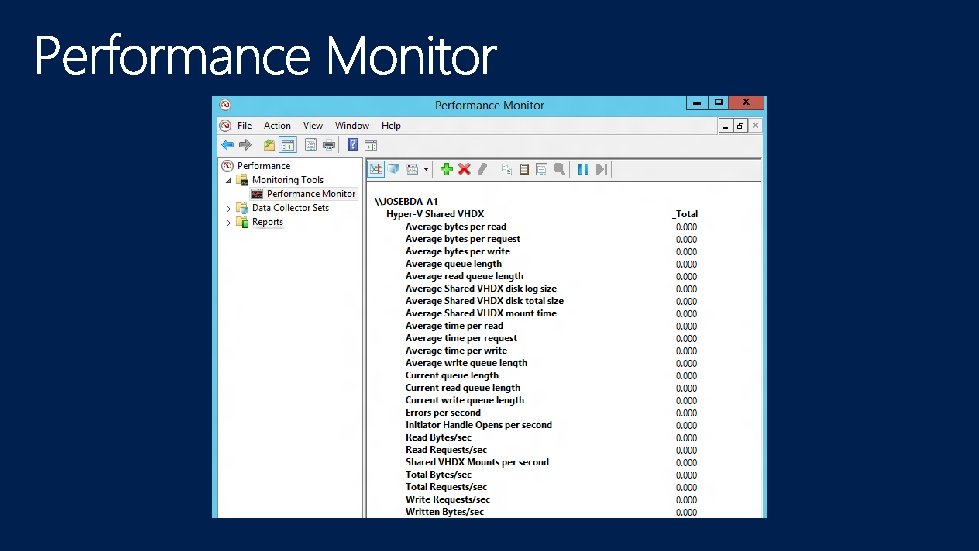This screenshot has width=979, height=551.
Task: Select Average bytes per read counter
Action: (x=456, y=227)
